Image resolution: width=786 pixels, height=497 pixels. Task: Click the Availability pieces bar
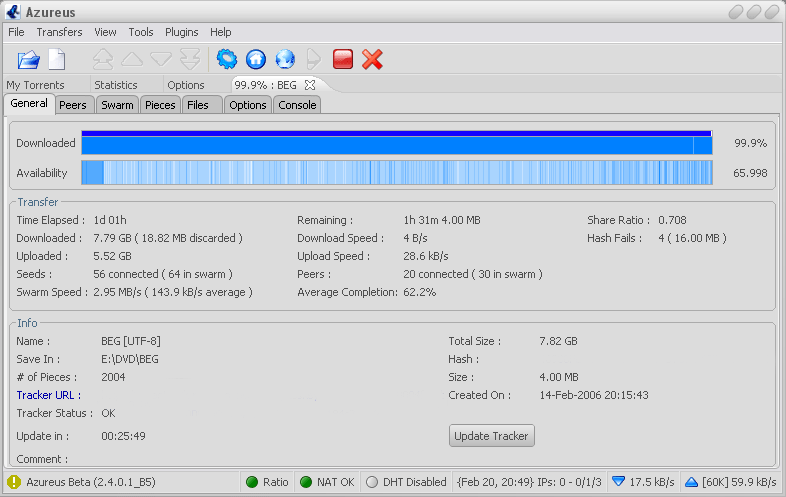point(397,173)
